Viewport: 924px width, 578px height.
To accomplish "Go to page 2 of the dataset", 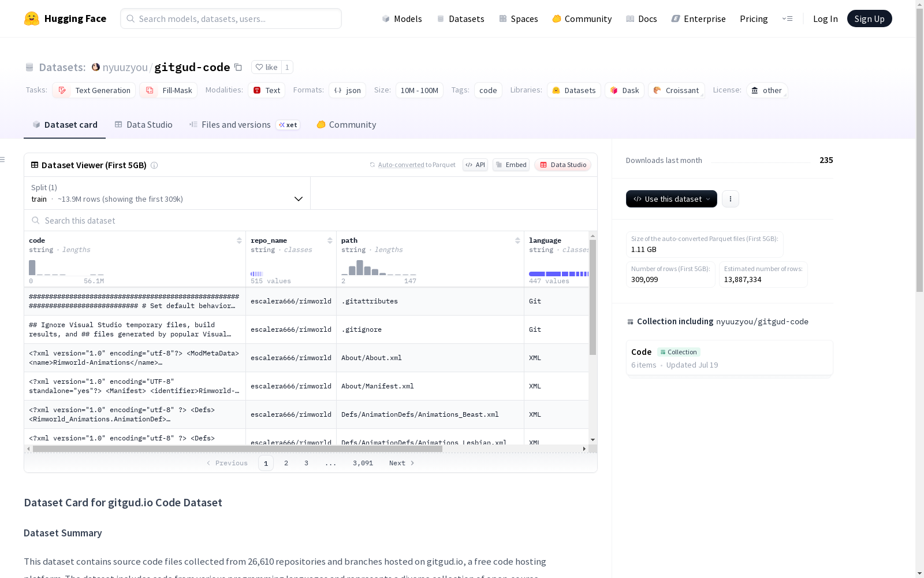I will [x=286, y=463].
